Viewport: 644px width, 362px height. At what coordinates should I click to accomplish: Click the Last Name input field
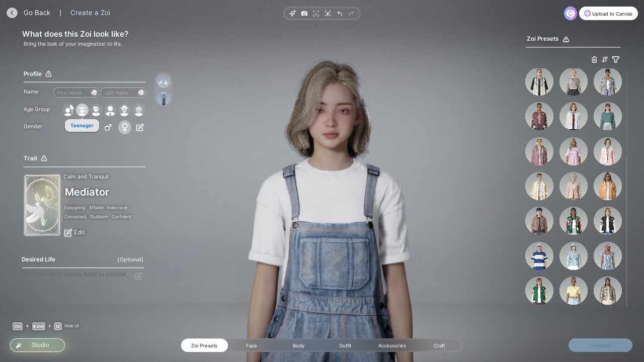tap(119, 93)
